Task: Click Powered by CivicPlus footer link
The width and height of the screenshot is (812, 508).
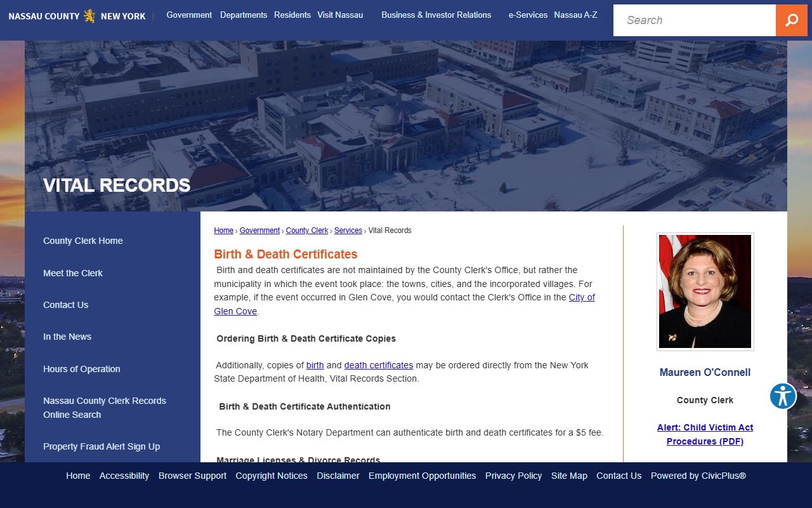Action: [x=698, y=476]
